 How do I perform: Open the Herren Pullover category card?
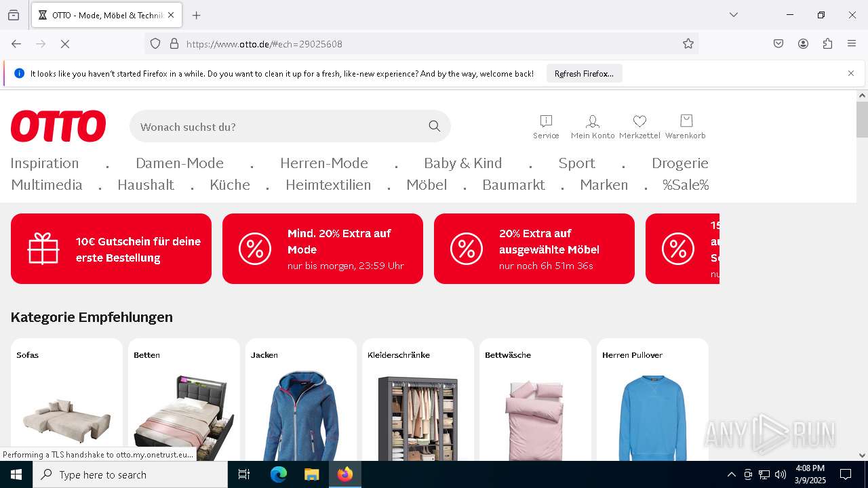click(x=652, y=400)
